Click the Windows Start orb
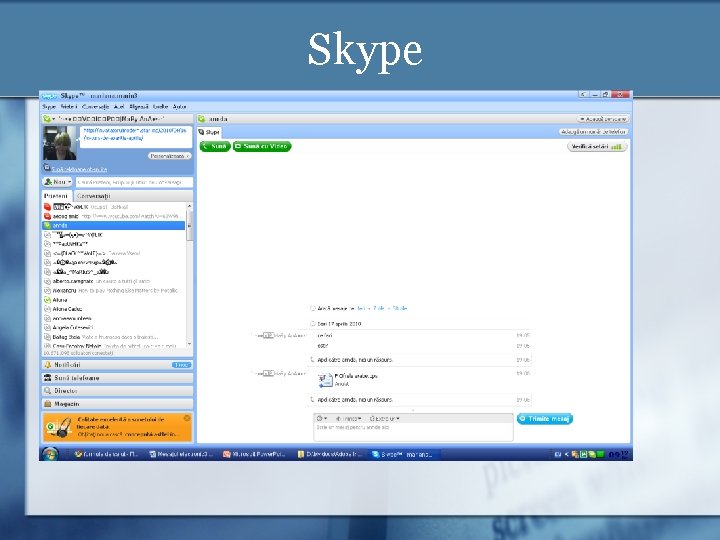Image resolution: width=720 pixels, height=540 pixels. [50, 454]
